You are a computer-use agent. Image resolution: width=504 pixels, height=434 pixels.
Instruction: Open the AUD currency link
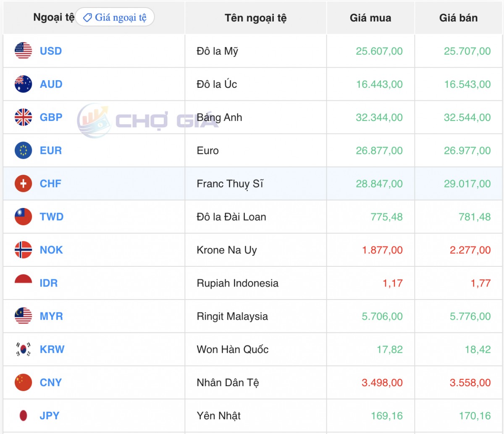[51, 84]
